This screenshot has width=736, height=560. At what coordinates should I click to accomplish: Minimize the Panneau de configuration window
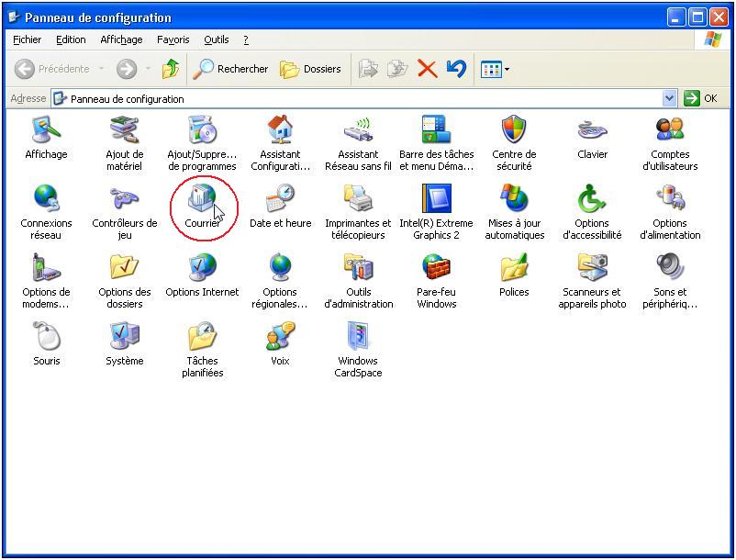click(x=676, y=17)
